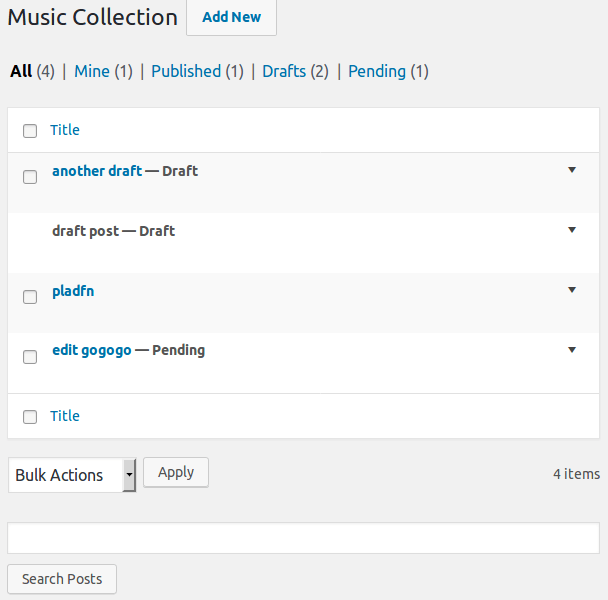The width and height of the screenshot is (608, 600).
Task: Tick the checkbox beside another draft
Action: click(x=30, y=177)
